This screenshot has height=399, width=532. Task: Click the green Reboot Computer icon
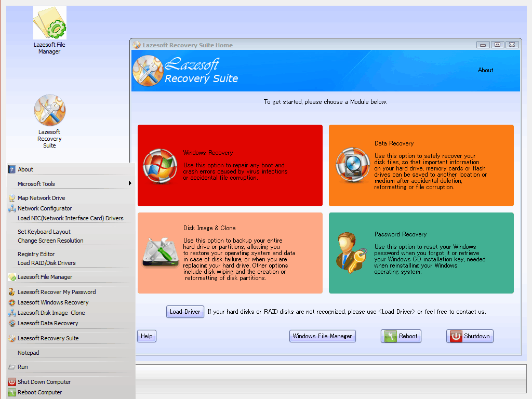[x=12, y=392]
